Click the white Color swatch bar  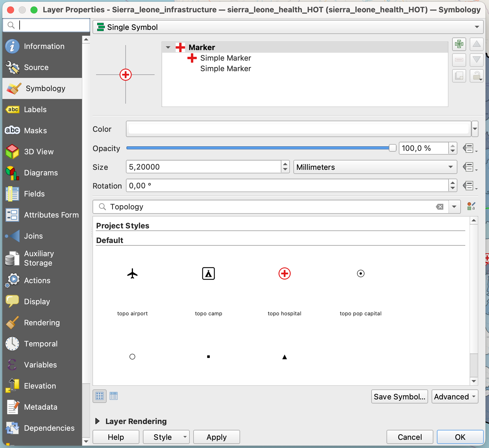(x=298, y=129)
